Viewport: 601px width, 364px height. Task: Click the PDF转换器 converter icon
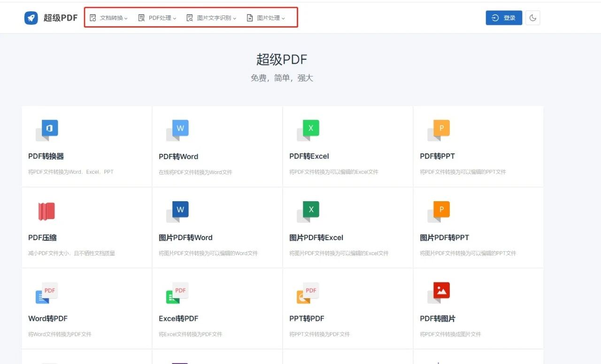(x=47, y=128)
